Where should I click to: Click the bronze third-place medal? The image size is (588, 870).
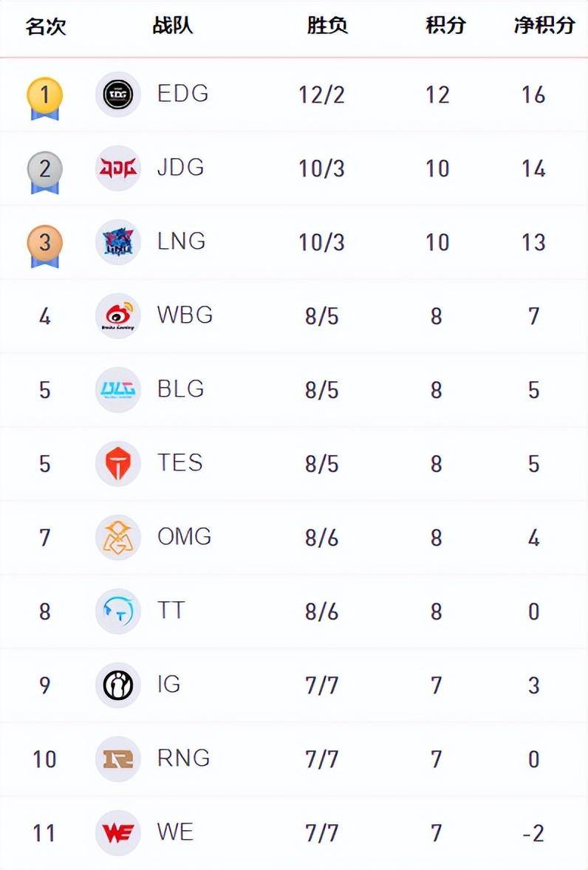(44, 244)
